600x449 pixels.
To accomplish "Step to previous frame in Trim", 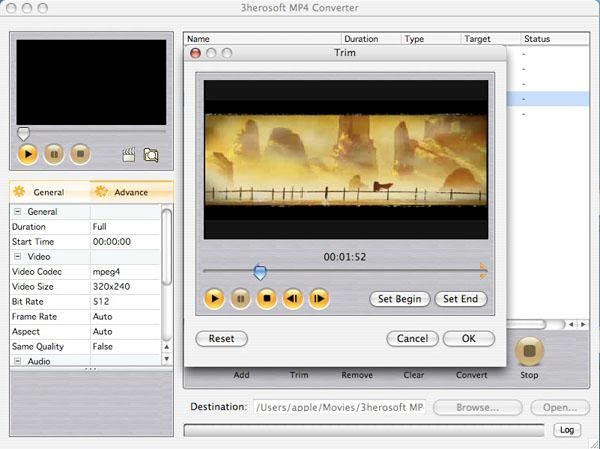I will [x=293, y=298].
